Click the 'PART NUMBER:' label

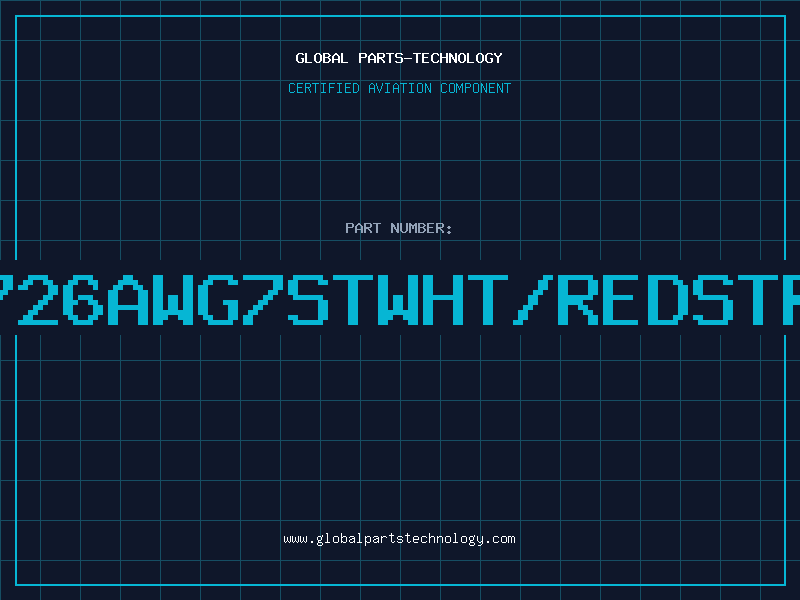pos(399,228)
